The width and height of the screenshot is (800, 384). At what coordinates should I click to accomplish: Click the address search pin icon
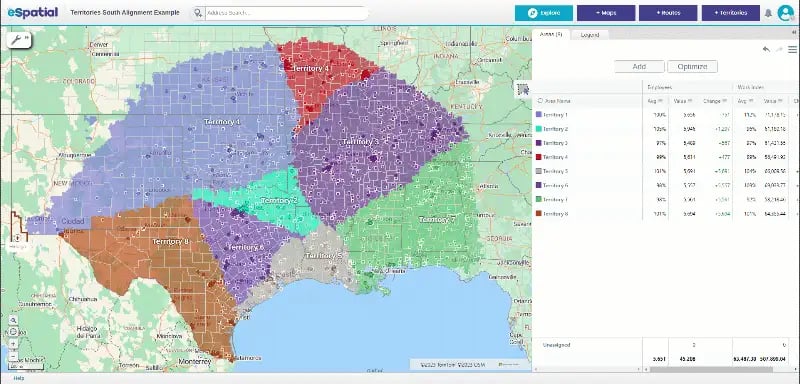[x=198, y=13]
